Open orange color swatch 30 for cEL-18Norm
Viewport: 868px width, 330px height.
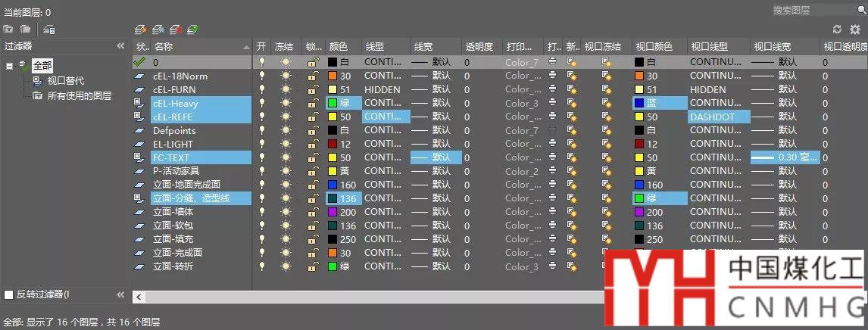[x=333, y=76]
